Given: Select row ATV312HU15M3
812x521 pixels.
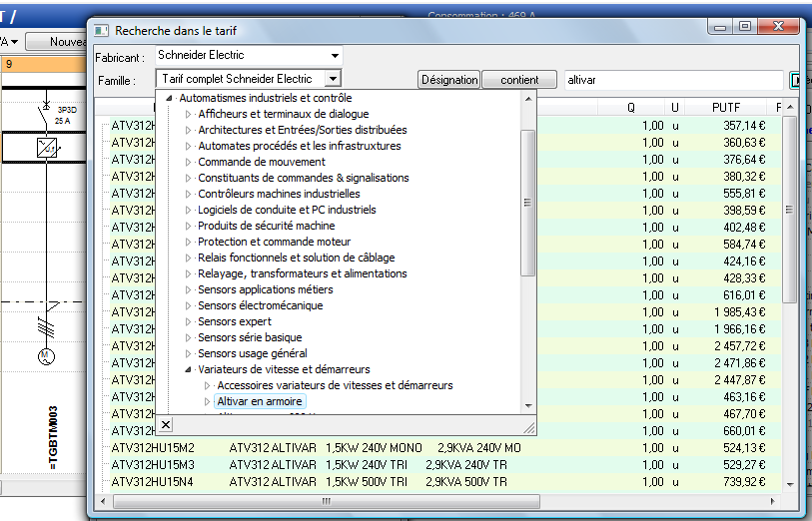Looking at the screenshot, I should pyautogui.click(x=445, y=465).
